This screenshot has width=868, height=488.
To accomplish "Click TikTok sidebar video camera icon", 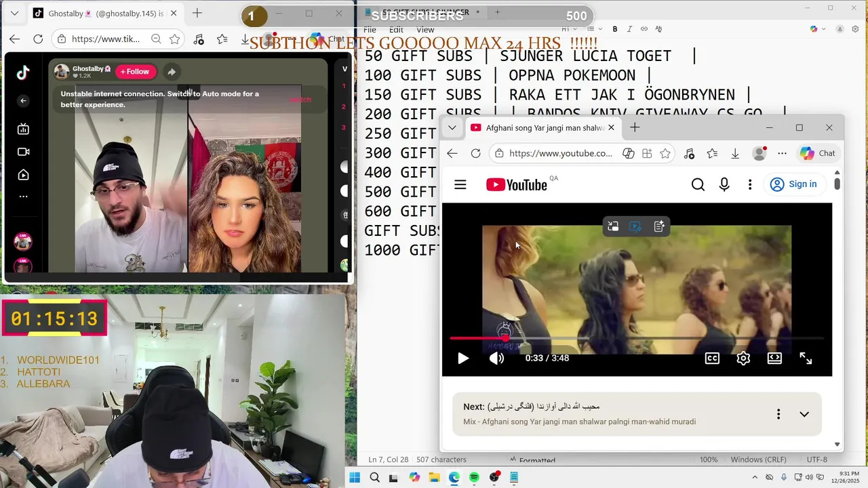I will pyautogui.click(x=23, y=152).
